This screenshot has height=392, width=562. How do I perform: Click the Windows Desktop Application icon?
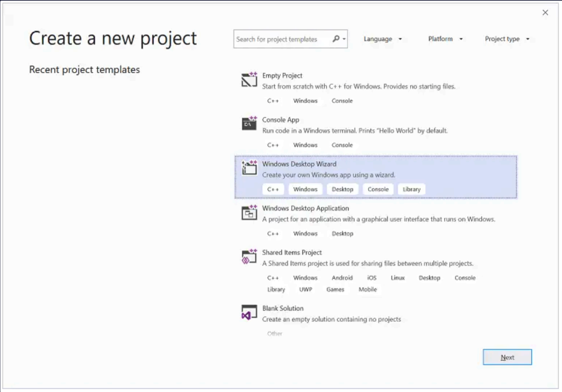pyautogui.click(x=249, y=213)
